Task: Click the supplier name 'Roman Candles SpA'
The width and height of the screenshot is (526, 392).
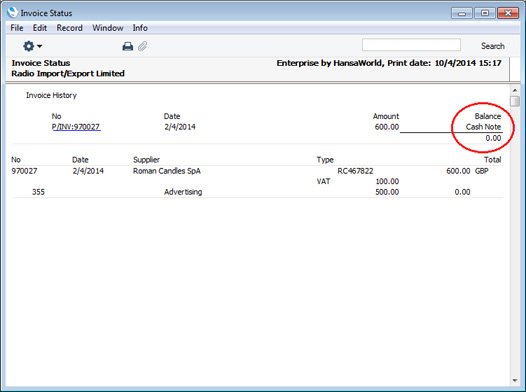Action: click(167, 171)
